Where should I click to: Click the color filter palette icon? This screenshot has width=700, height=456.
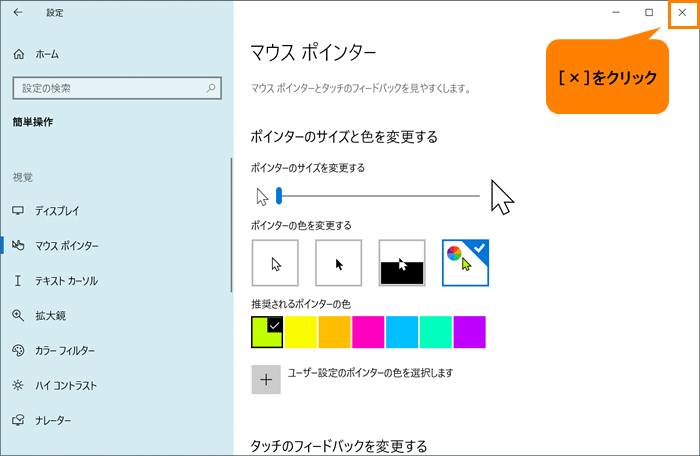[x=18, y=351]
